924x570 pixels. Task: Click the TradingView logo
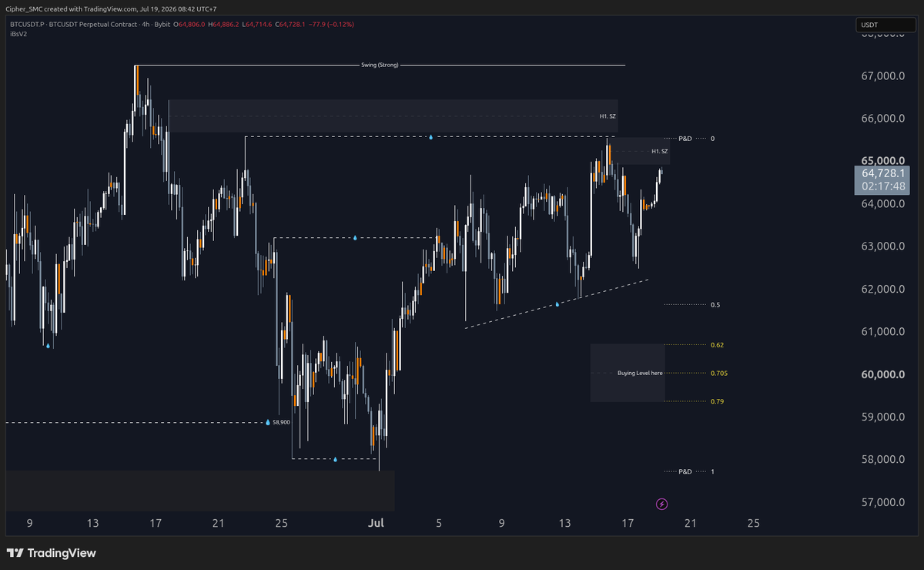pyautogui.click(x=52, y=553)
